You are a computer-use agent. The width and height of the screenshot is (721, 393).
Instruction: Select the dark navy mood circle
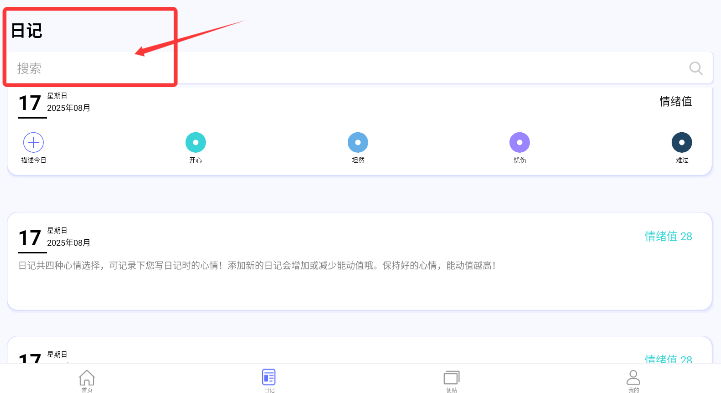click(x=681, y=142)
